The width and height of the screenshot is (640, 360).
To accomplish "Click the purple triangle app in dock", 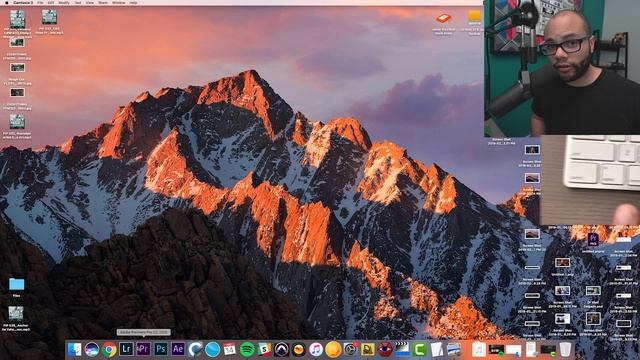I will click(x=281, y=349).
